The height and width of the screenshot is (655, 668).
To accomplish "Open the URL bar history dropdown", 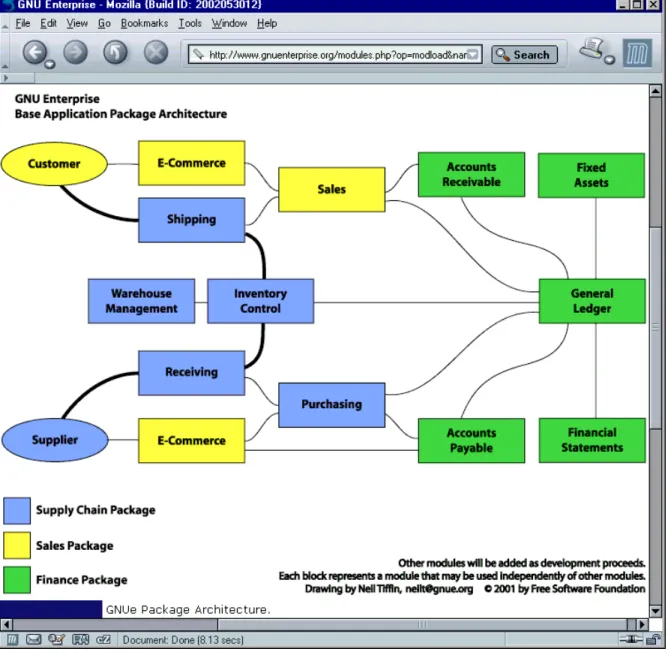I will pos(473,54).
